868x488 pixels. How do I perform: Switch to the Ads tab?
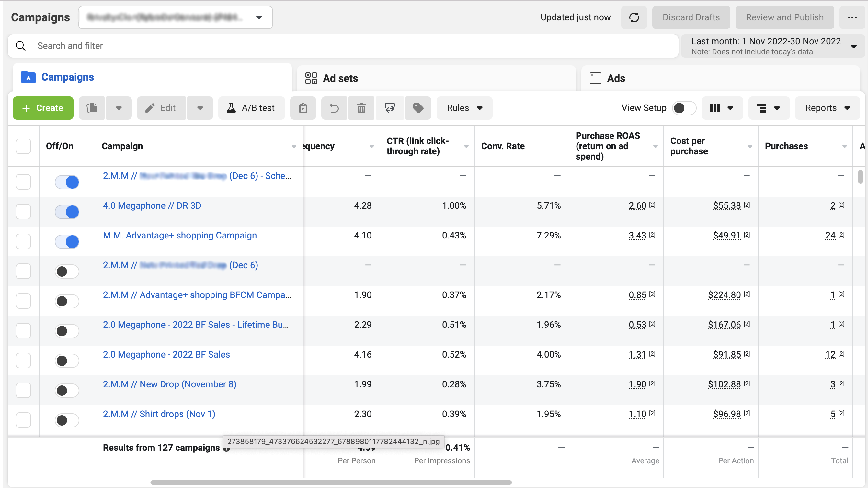point(616,78)
